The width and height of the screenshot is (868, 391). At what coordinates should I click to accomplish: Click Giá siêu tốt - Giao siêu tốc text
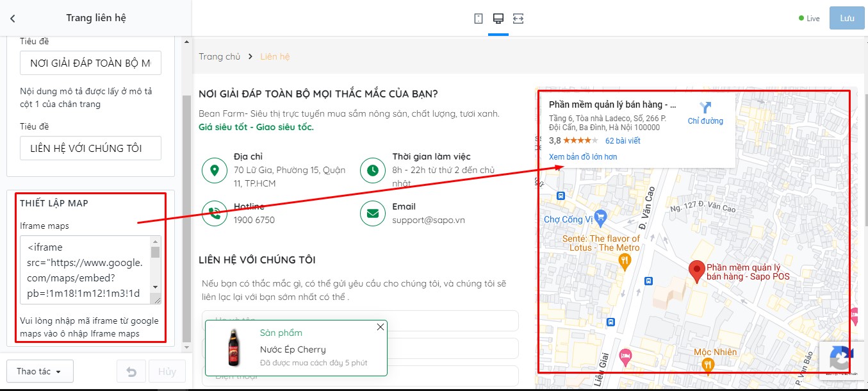coord(256,127)
